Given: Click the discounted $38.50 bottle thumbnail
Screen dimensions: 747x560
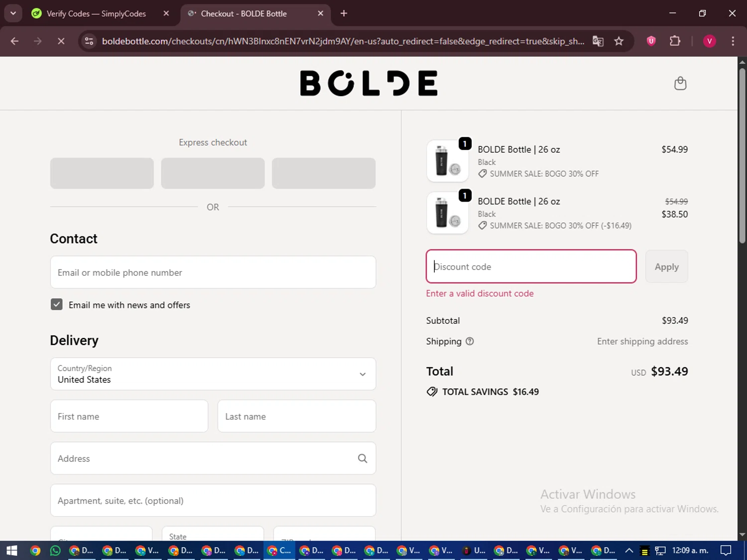Looking at the screenshot, I should coord(448,213).
